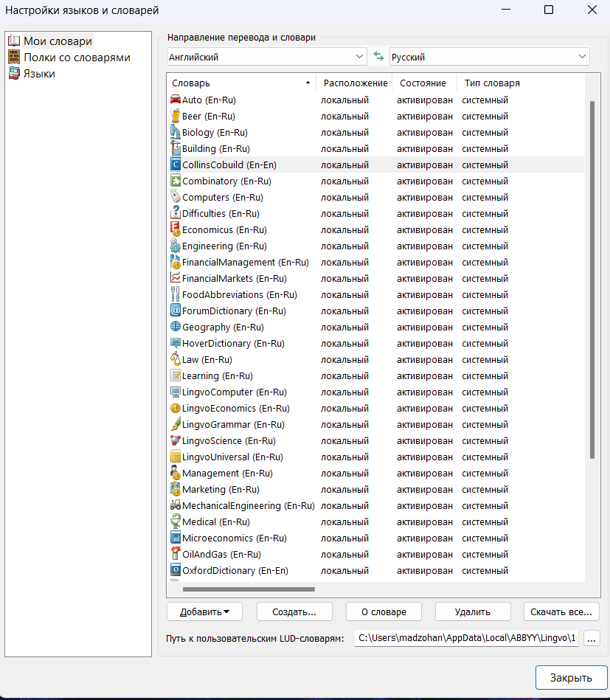The image size is (610, 700).
Task: Select Мои словари in the left pane
Action: pos(58,41)
